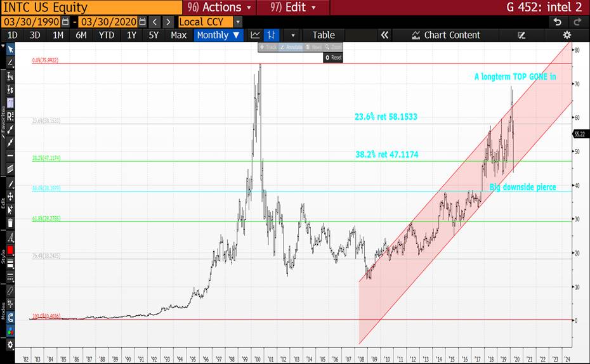Click the Track button
The width and height of the screenshot is (590, 364).
click(x=268, y=47)
